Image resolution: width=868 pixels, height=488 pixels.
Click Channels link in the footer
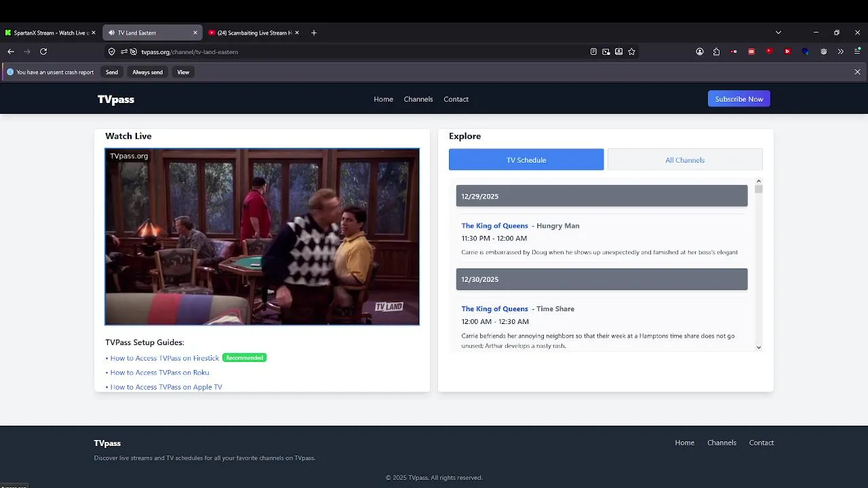coord(722,443)
